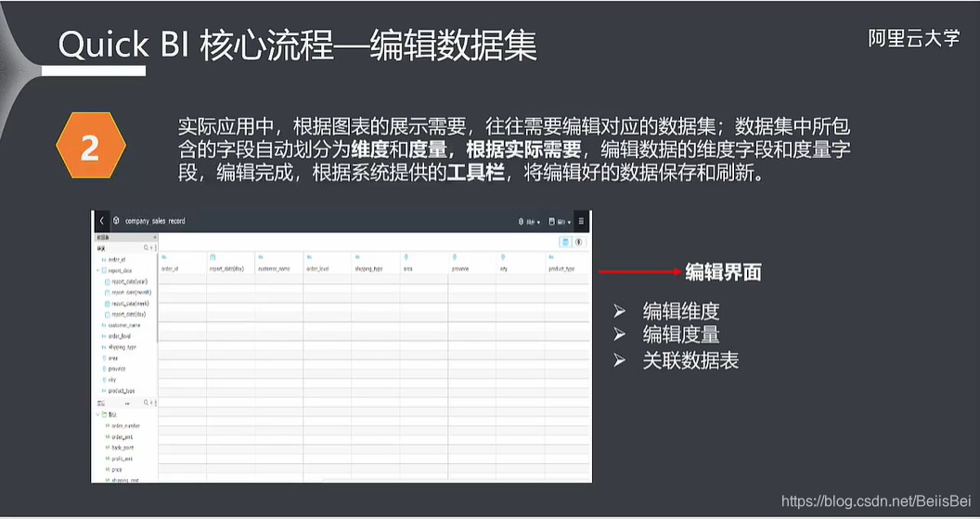The width and height of the screenshot is (980, 519).
Task: Select report_date(month) in the dimension tree
Action: coord(131,292)
